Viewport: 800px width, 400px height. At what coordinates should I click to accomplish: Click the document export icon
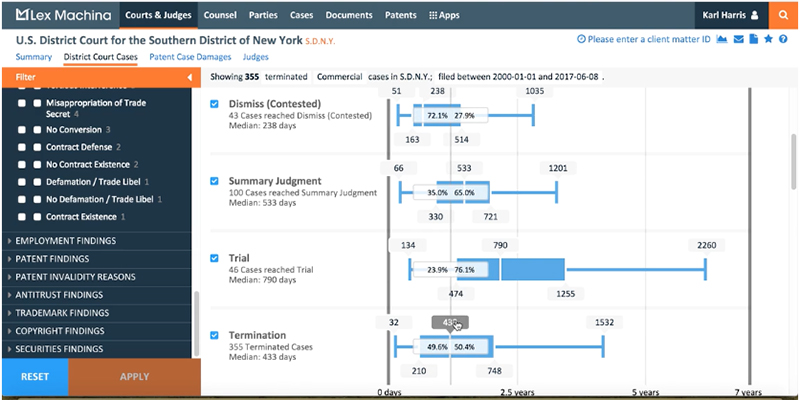tap(753, 40)
